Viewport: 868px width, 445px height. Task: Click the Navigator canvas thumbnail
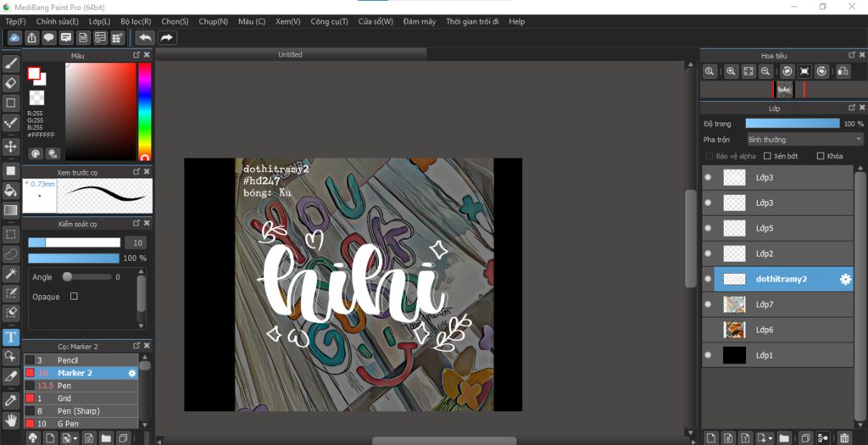click(785, 90)
